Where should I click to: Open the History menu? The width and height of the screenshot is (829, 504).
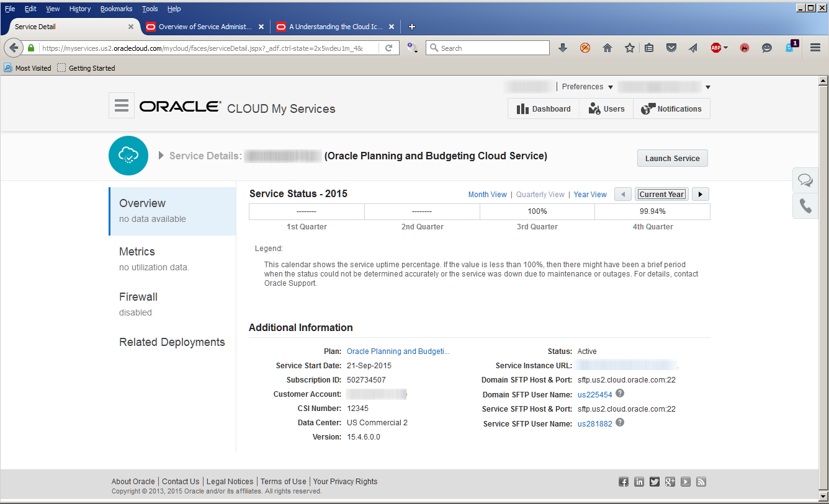[80, 9]
